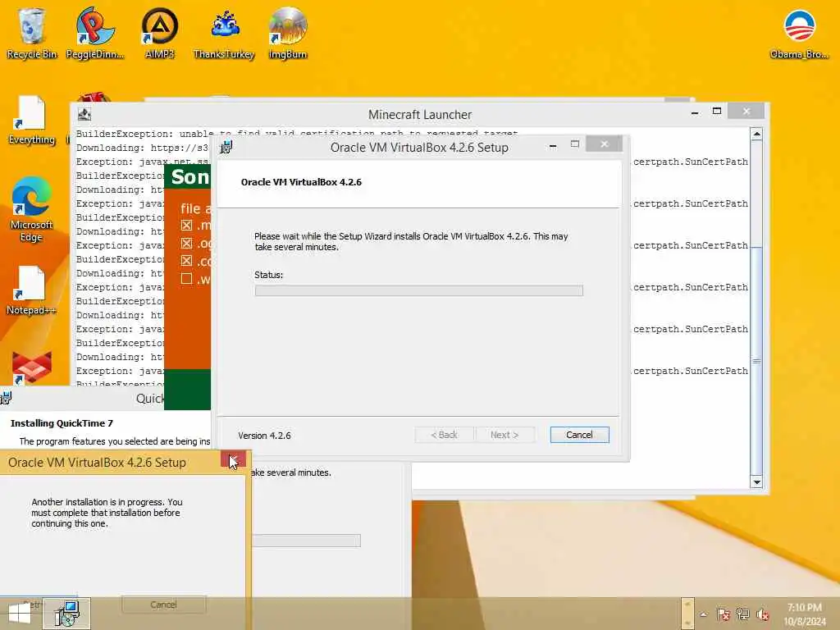Click Minecraft Launcher scrollbar thumb
Screen dimensions: 840x630
click(x=756, y=363)
